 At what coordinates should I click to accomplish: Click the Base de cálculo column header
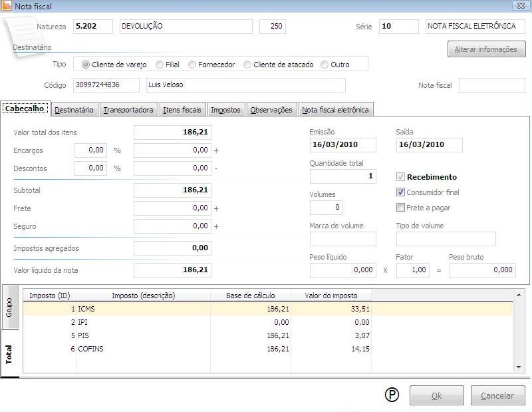[x=251, y=296]
